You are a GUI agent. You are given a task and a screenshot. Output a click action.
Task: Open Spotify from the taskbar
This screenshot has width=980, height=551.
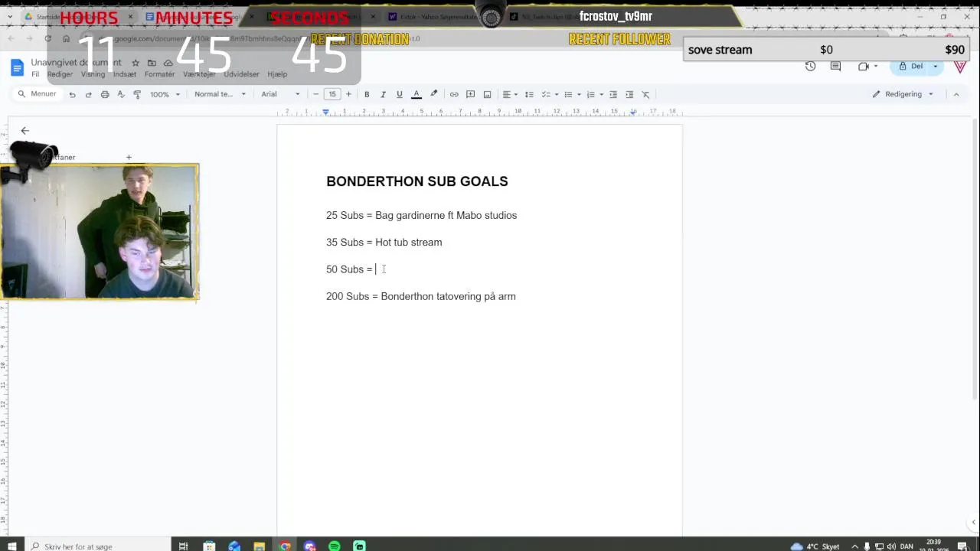[x=335, y=546]
